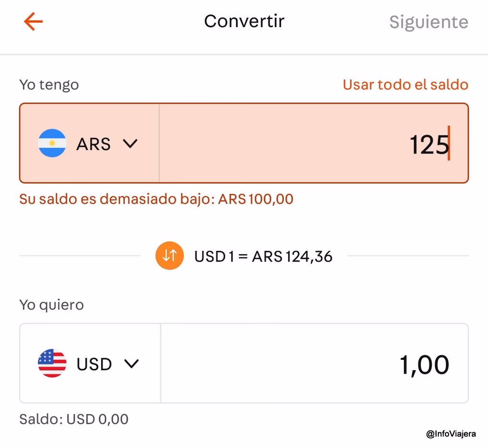Screen dimensions: 488x448
Task: Click the ARS amount field showing 125
Action: (427, 143)
